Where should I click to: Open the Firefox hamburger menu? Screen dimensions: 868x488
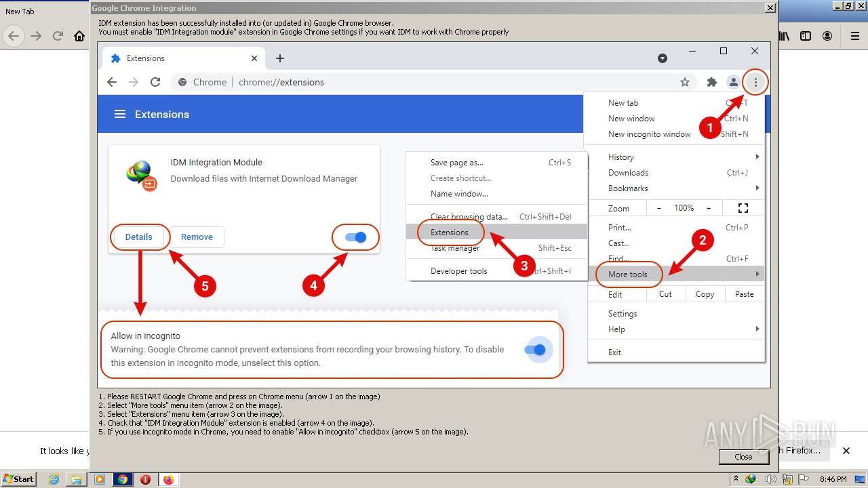coord(855,36)
